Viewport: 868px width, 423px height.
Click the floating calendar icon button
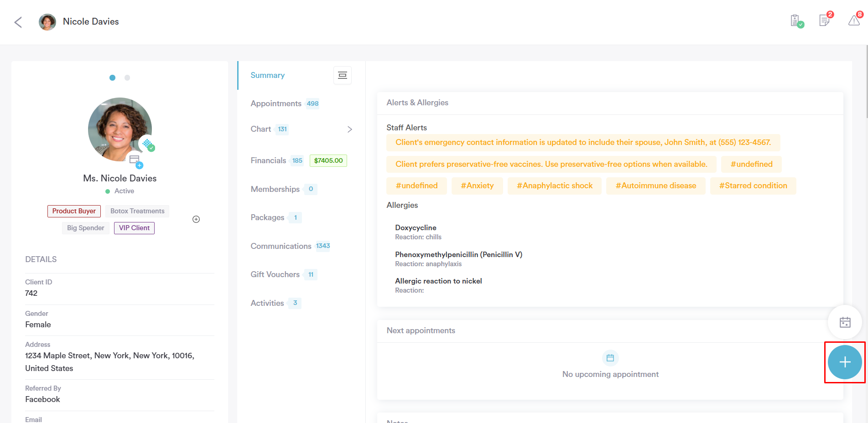(x=844, y=322)
